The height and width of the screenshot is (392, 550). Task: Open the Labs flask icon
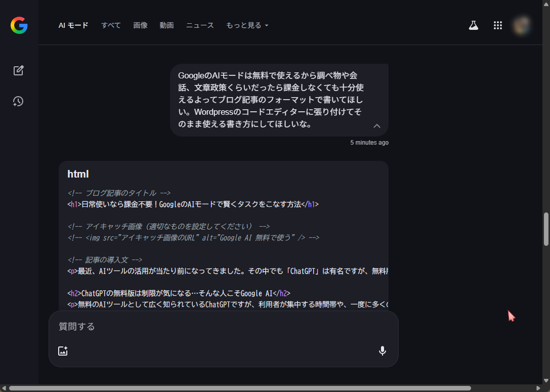tap(473, 25)
